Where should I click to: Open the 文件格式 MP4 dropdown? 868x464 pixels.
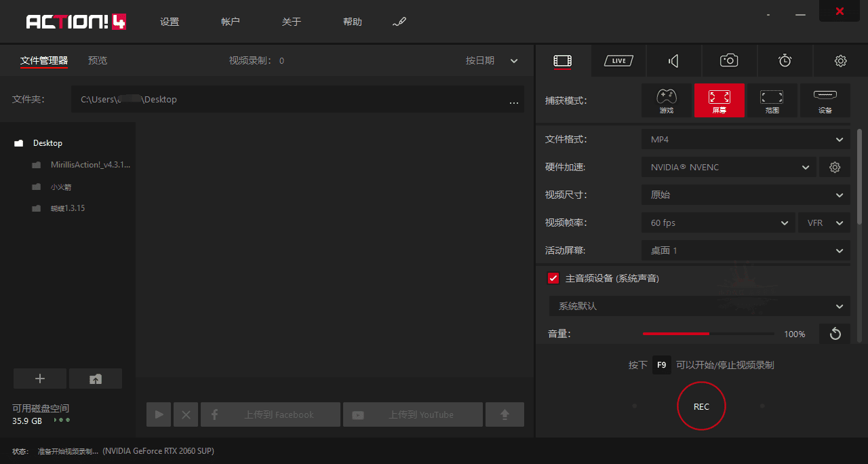tap(745, 139)
